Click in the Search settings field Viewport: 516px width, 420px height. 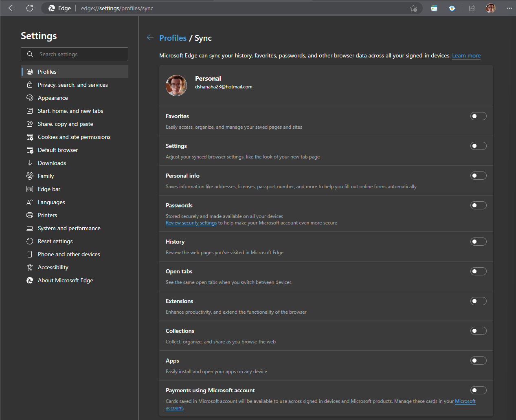pos(75,54)
